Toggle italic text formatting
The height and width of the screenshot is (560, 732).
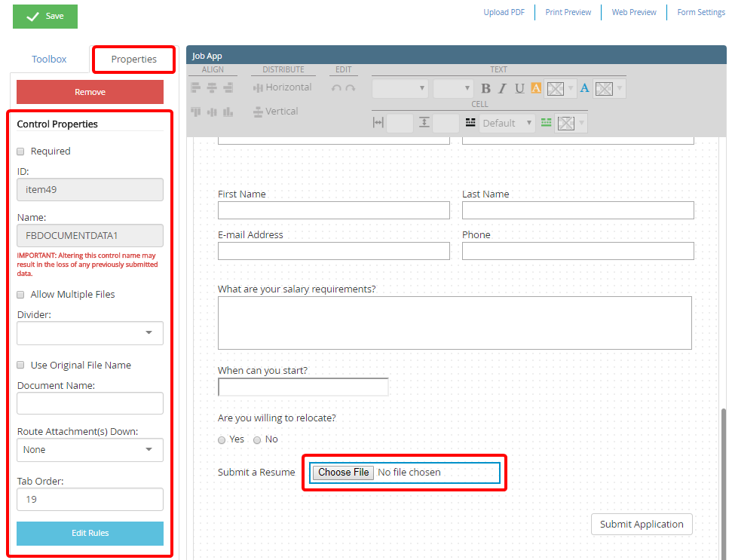(x=502, y=88)
